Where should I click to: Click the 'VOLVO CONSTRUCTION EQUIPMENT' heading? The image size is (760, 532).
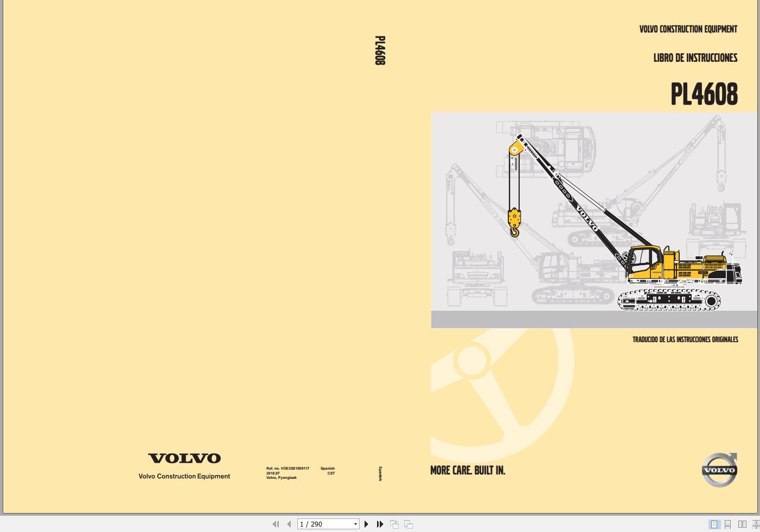[x=688, y=29]
